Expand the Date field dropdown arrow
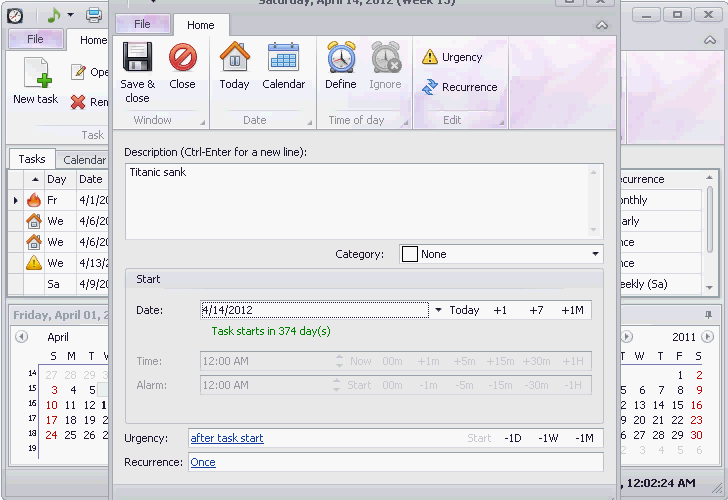 438,310
